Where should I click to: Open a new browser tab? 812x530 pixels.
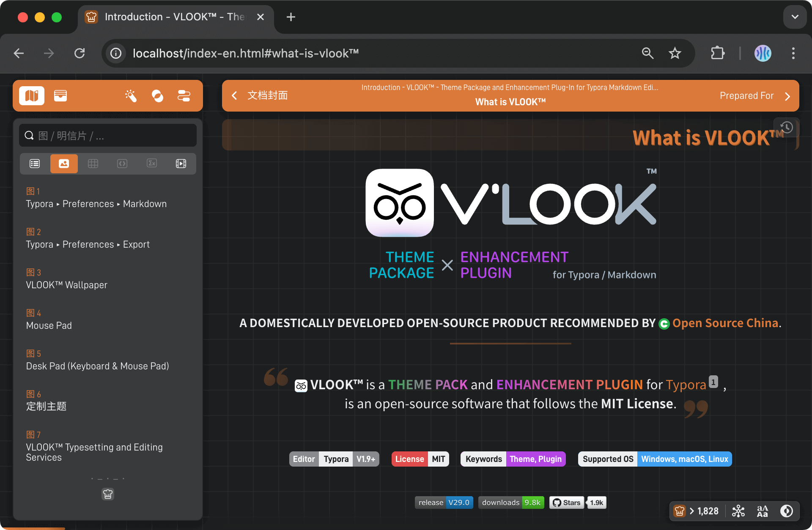click(x=291, y=17)
